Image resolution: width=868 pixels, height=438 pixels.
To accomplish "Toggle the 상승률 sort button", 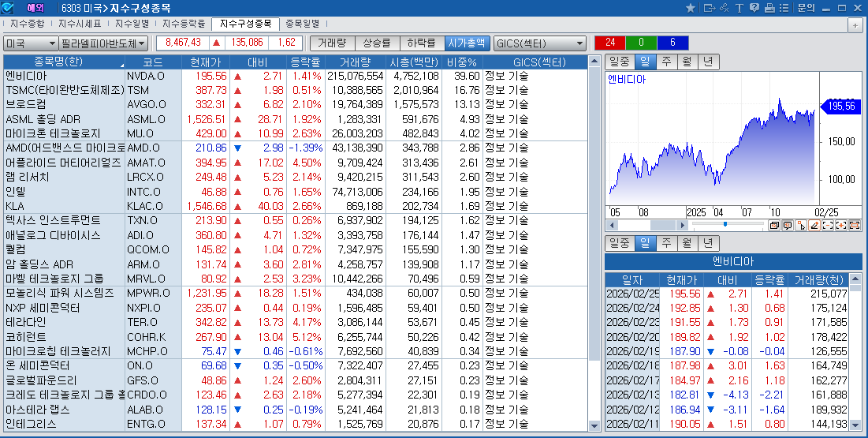I will coord(377,43).
